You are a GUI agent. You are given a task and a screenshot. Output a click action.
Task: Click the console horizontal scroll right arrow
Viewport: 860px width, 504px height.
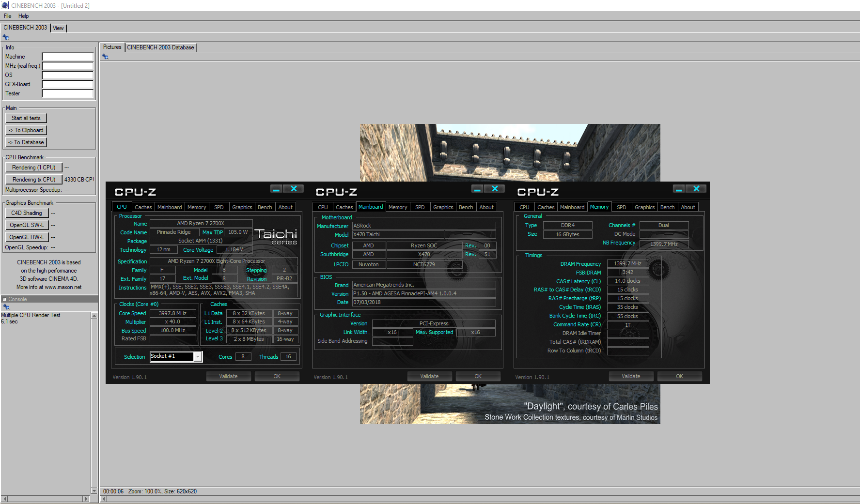click(x=86, y=499)
